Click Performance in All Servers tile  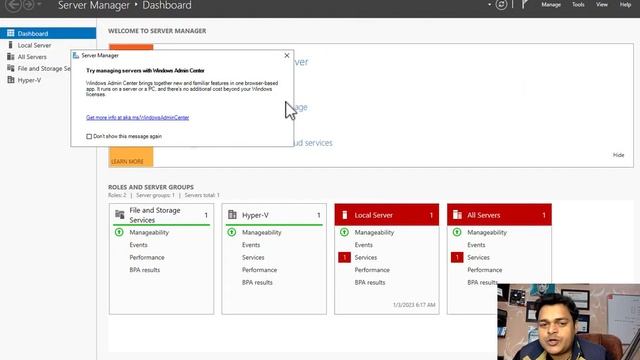click(485, 270)
